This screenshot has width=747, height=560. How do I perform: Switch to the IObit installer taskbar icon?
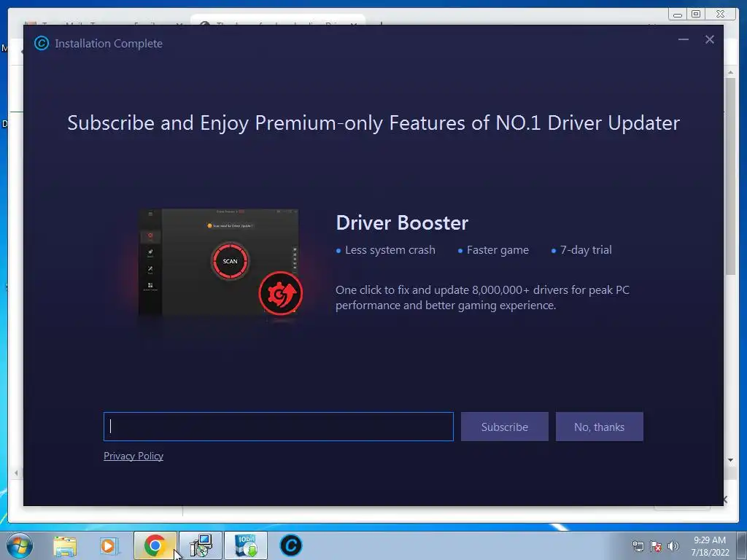click(290, 545)
